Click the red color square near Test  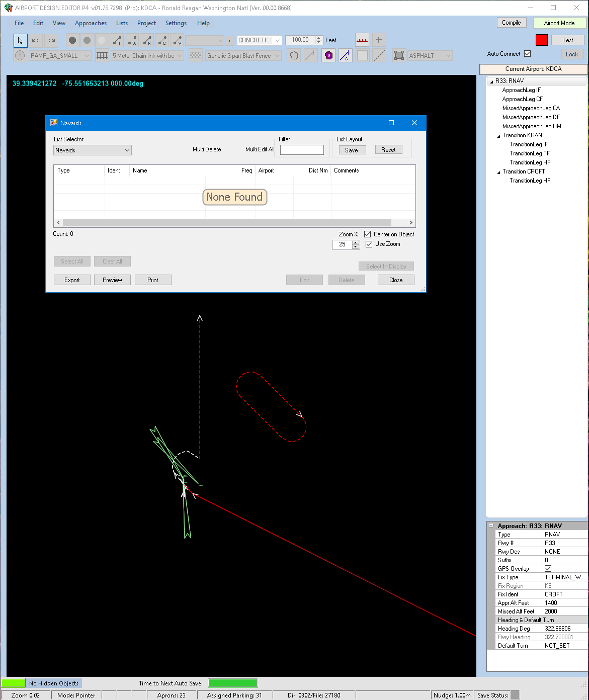pos(542,40)
